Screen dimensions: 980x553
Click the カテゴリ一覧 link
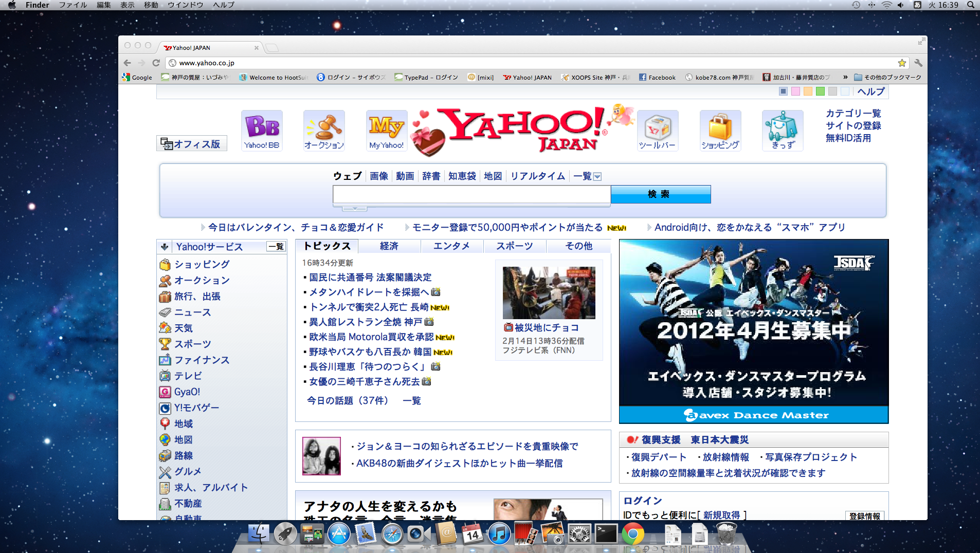click(x=854, y=113)
